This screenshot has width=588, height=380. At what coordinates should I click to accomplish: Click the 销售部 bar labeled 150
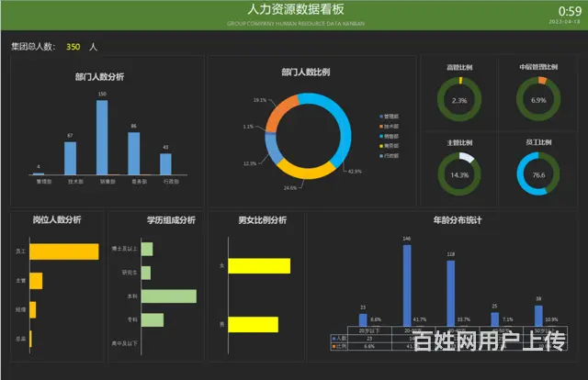(x=102, y=137)
